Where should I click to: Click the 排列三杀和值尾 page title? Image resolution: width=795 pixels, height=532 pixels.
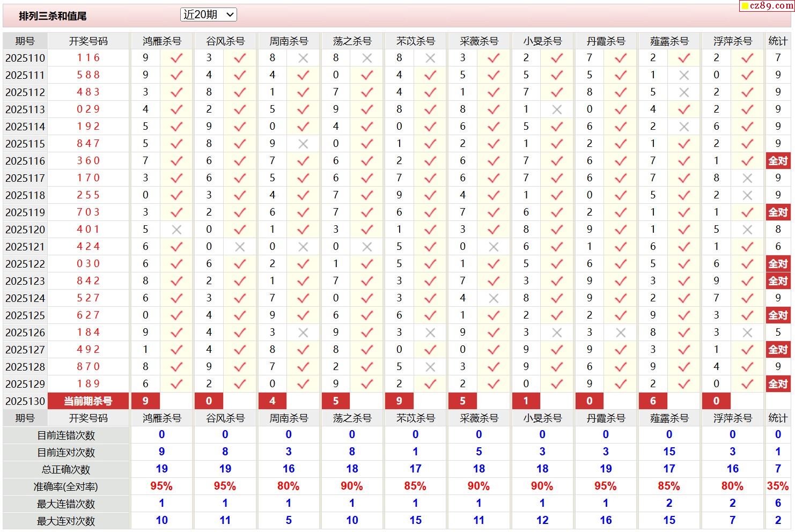point(53,16)
